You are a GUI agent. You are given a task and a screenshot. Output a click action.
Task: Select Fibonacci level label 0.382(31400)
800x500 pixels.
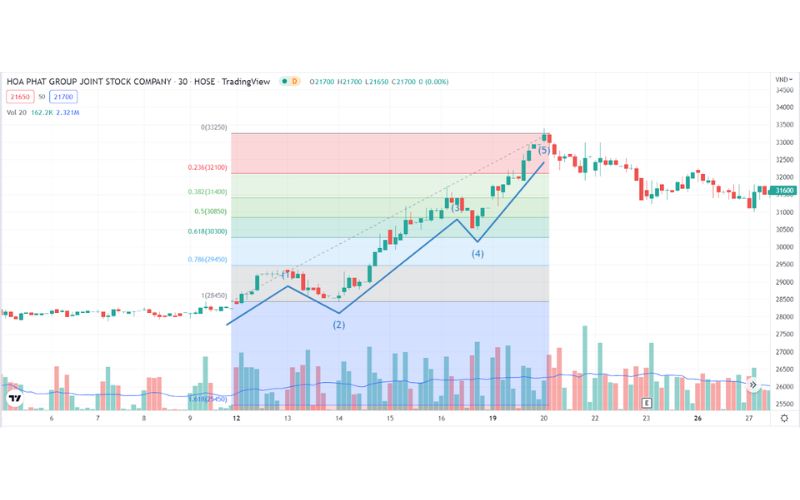(x=207, y=192)
